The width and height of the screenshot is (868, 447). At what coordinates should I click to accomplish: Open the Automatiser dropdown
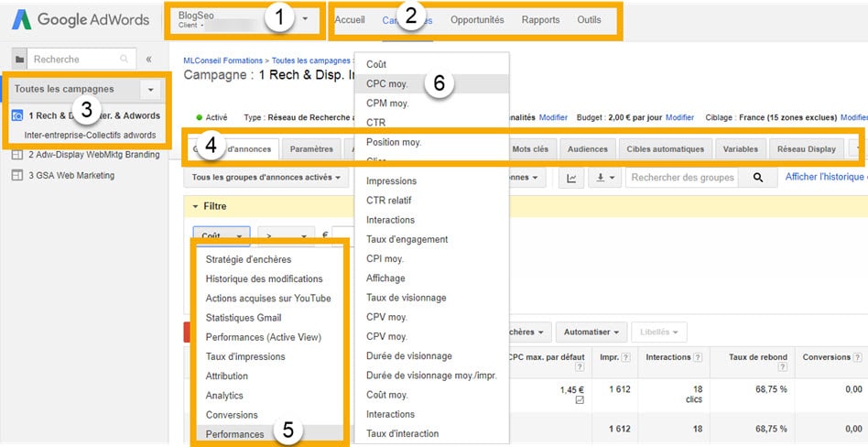[x=591, y=333]
